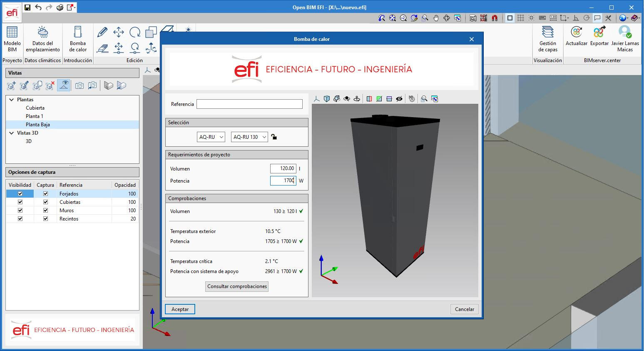The width and height of the screenshot is (644, 351).
Task: Select the Move arrows tool in Edición
Action: [x=119, y=32]
